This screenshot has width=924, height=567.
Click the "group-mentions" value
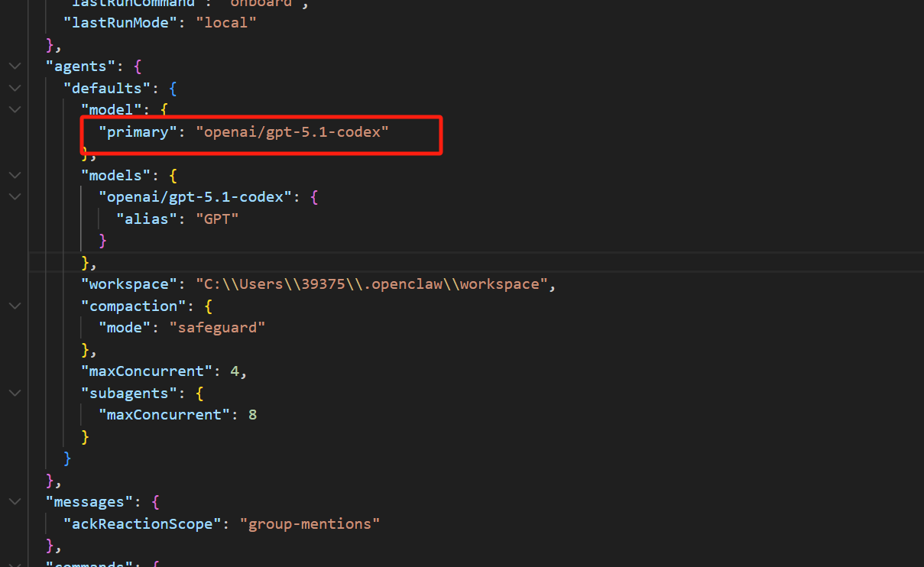pyautogui.click(x=310, y=523)
